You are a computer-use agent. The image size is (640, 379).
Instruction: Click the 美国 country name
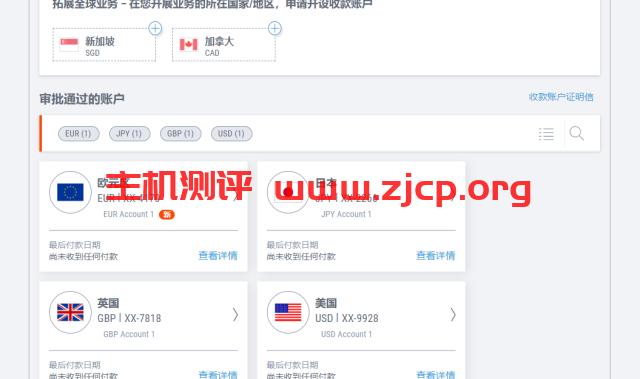(x=326, y=303)
